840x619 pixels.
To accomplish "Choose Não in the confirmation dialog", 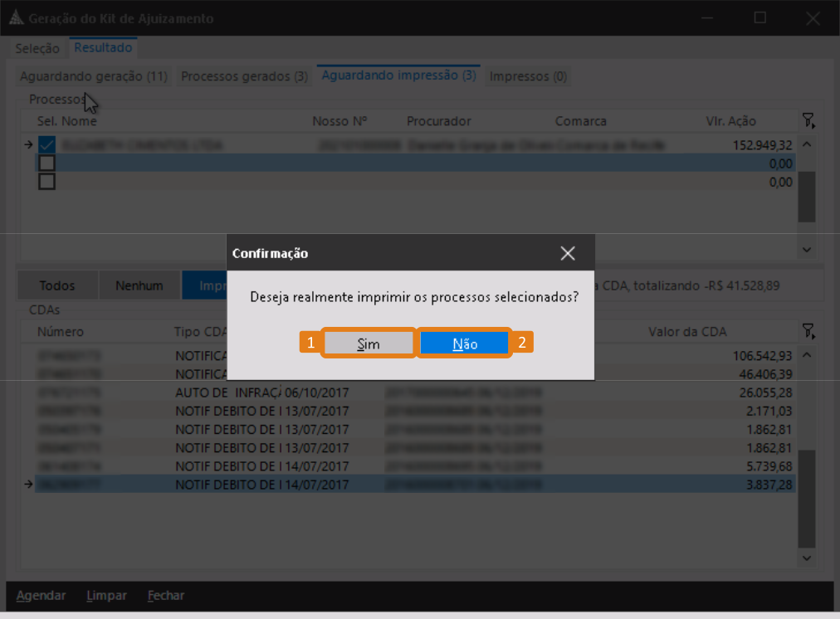I will click(464, 344).
